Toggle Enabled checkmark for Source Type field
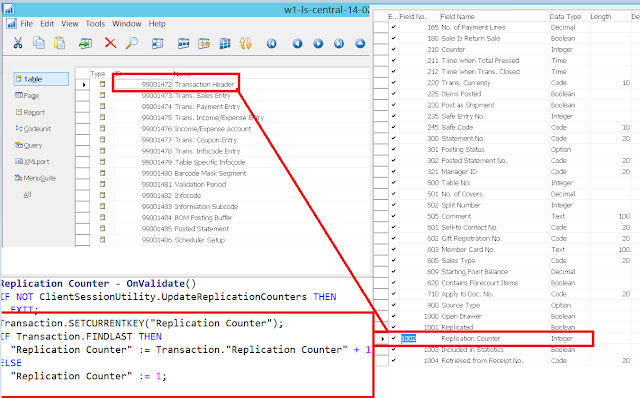Image resolution: width=640 pixels, height=398 pixels. coord(393,305)
